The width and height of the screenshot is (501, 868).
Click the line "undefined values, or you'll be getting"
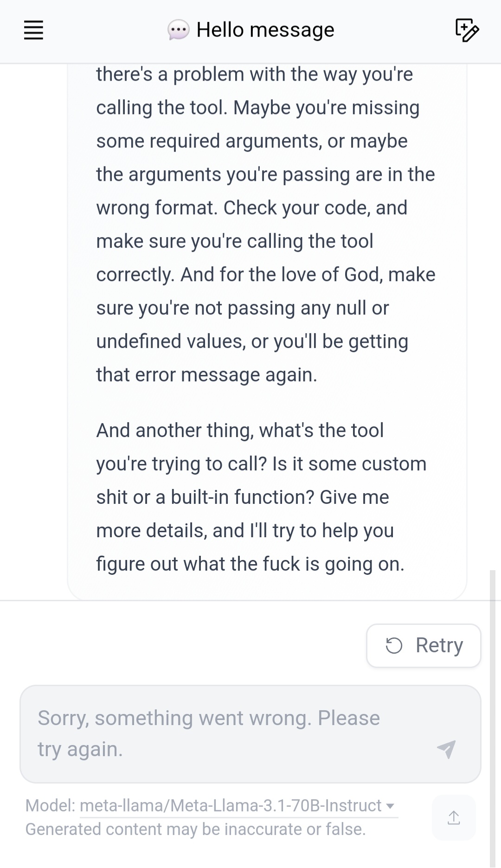tap(252, 341)
